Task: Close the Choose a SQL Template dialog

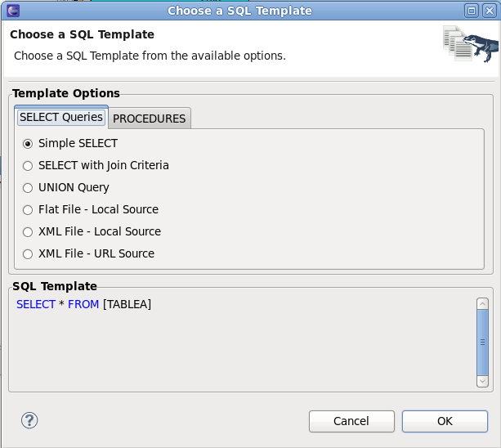Action: [489, 11]
